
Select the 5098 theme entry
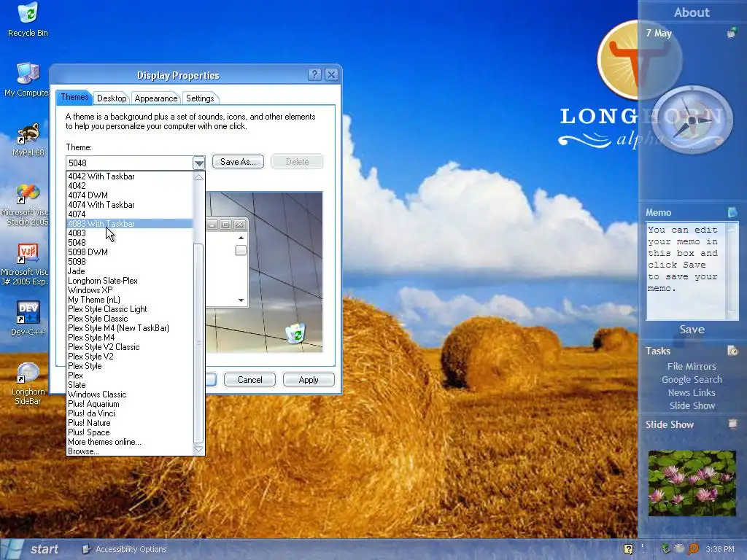click(130, 262)
